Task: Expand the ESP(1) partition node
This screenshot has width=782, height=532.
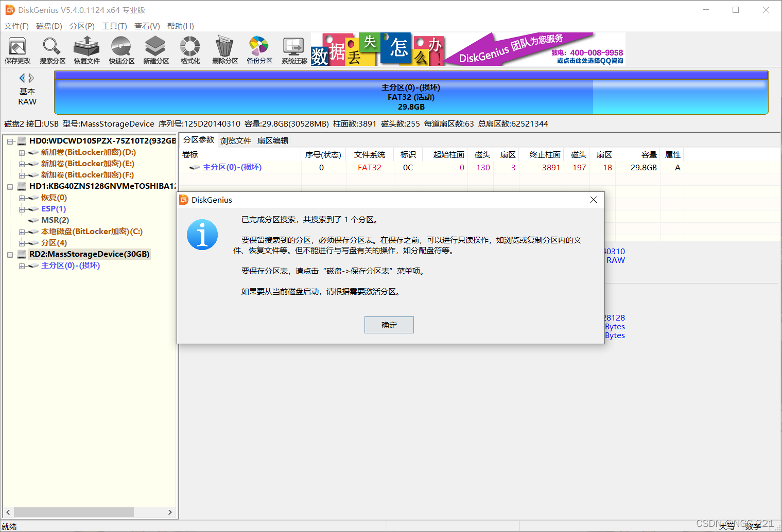Action: pyautogui.click(x=22, y=209)
